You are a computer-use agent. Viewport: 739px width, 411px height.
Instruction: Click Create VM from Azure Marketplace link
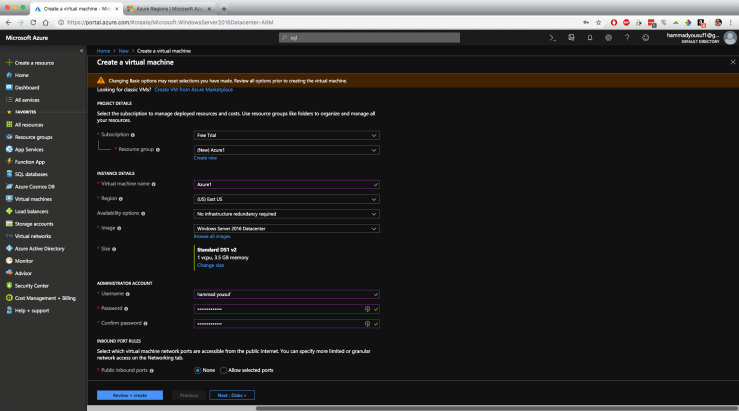tap(194, 90)
